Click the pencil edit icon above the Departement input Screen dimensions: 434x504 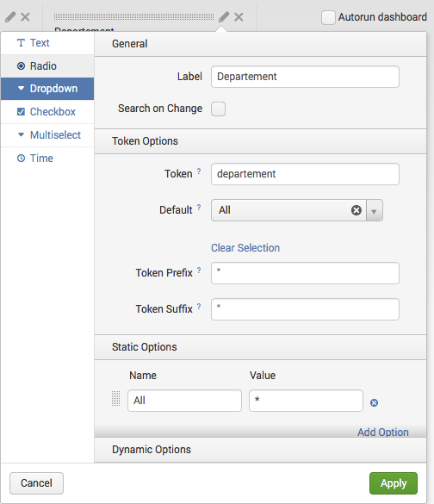pos(224,16)
